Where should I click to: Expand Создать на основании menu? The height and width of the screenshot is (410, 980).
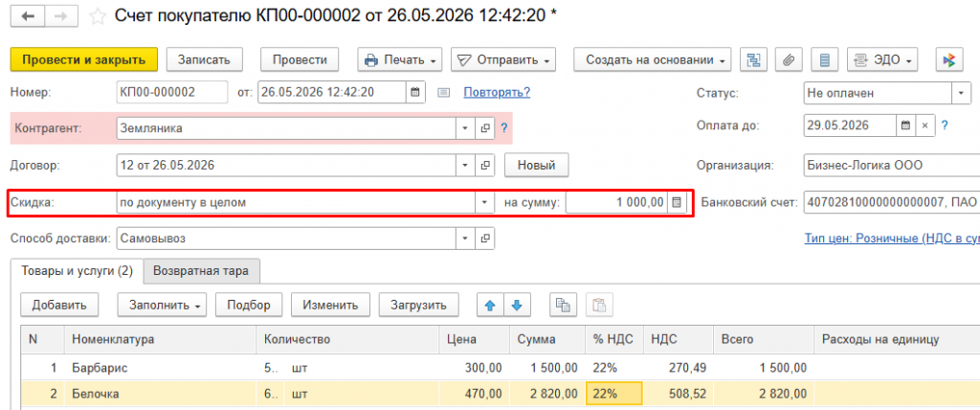pos(653,60)
